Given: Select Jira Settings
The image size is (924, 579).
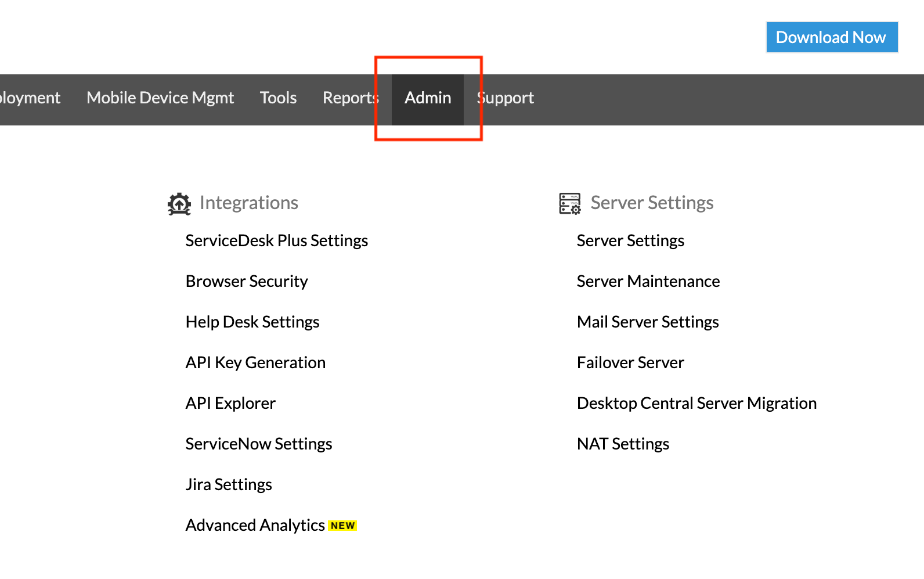Looking at the screenshot, I should tap(229, 484).
